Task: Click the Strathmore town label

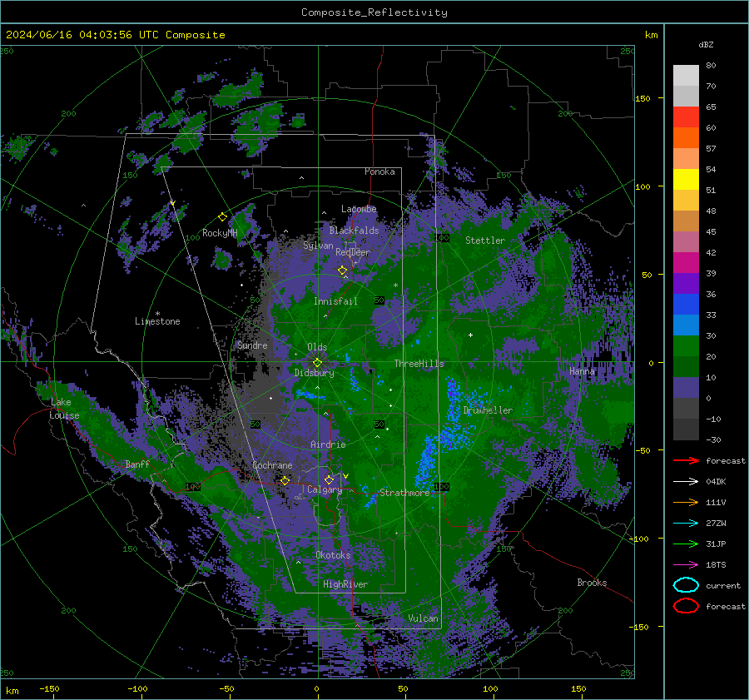Action: [x=404, y=493]
